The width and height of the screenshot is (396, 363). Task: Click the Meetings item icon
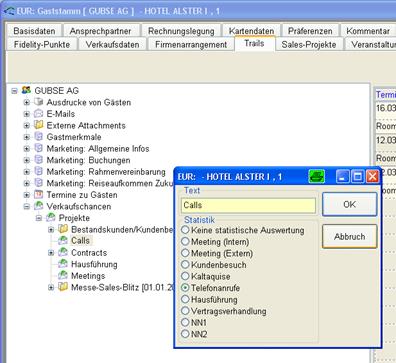(x=63, y=275)
